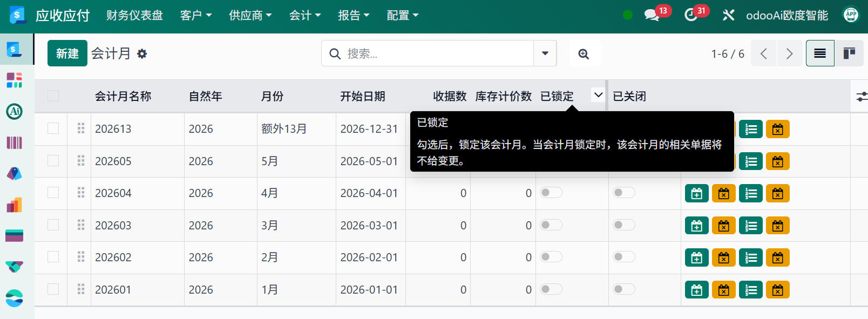Sort by the 会计月名称 column header
Screen dimensions: 868x319
pyautogui.click(x=123, y=96)
